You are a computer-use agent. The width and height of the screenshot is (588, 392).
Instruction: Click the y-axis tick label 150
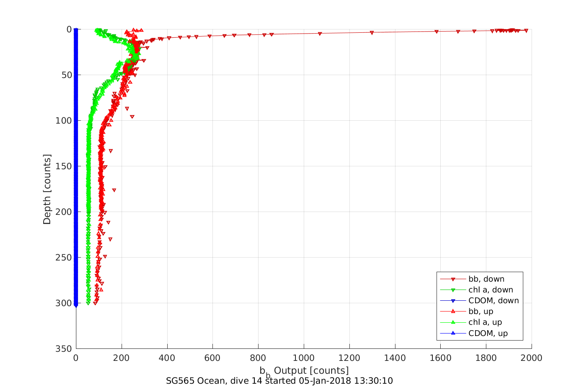click(64, 166)
